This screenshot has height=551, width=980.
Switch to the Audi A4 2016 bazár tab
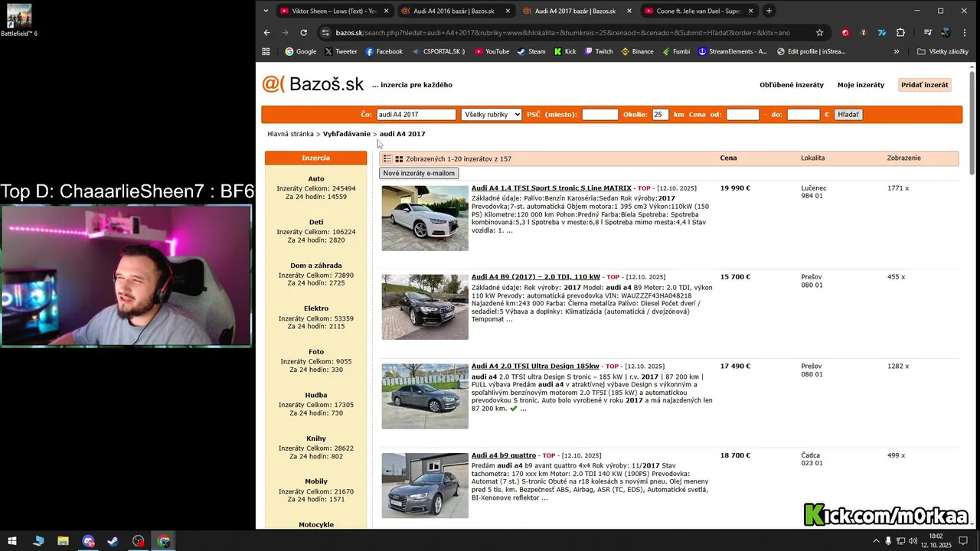tap(453, 11)
